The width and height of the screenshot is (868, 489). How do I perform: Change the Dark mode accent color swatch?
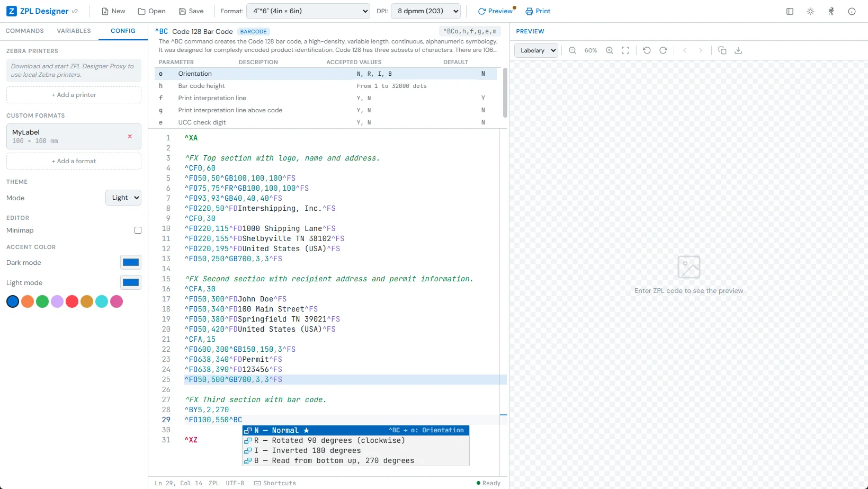click(130, 262)
